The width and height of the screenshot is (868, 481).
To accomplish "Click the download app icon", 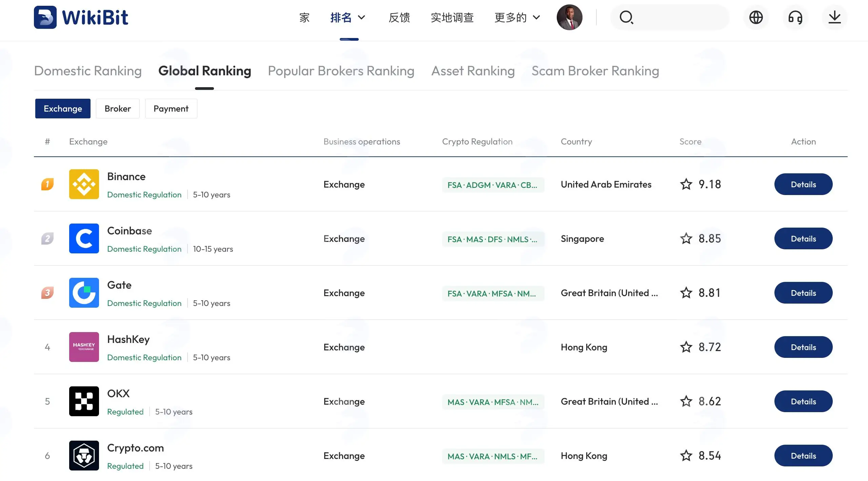I will pyautogui.click(x=834, y=17).
